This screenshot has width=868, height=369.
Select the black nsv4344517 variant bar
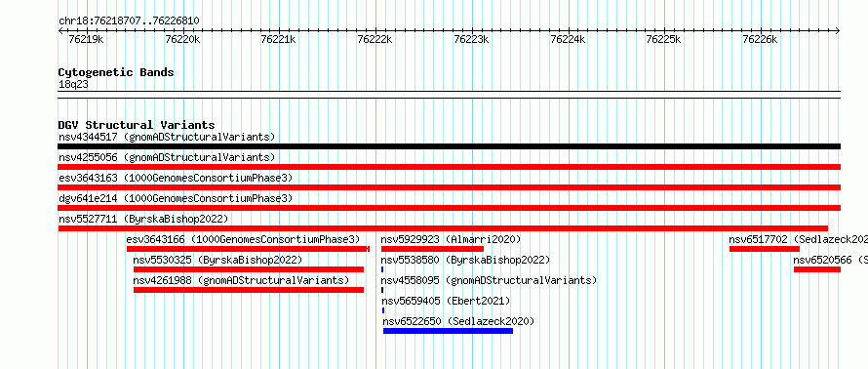click(450, 146)
